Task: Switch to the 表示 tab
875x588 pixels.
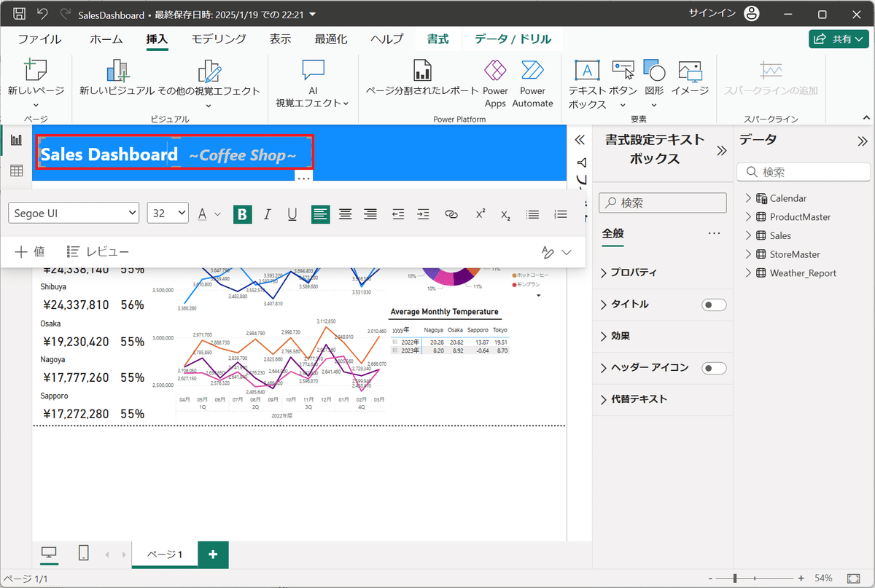Action: (280, 39)
